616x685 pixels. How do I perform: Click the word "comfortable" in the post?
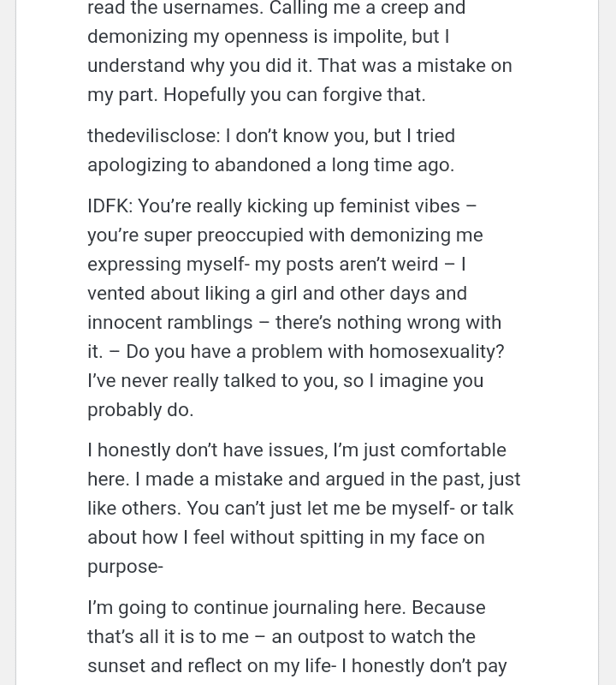pyautogui.click(x=453, y=450)
